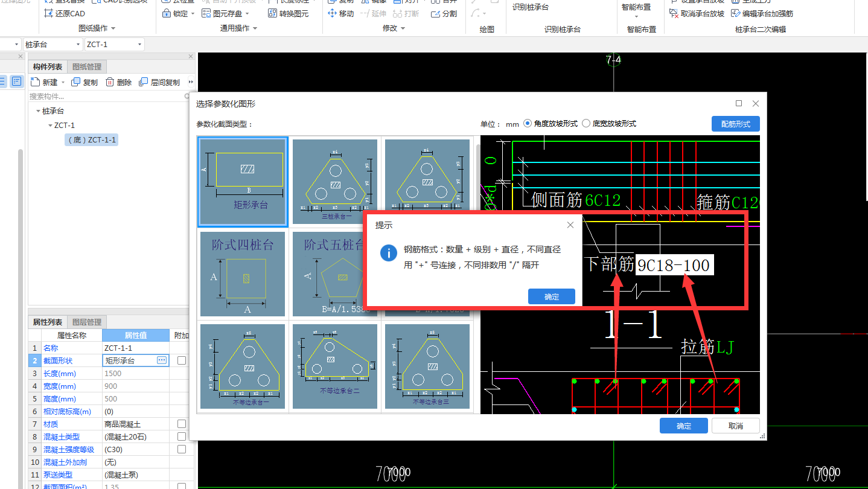The image size is (868, 489).
Task: Select the 延伸 extend tool
Action: [x=373, y=13]
